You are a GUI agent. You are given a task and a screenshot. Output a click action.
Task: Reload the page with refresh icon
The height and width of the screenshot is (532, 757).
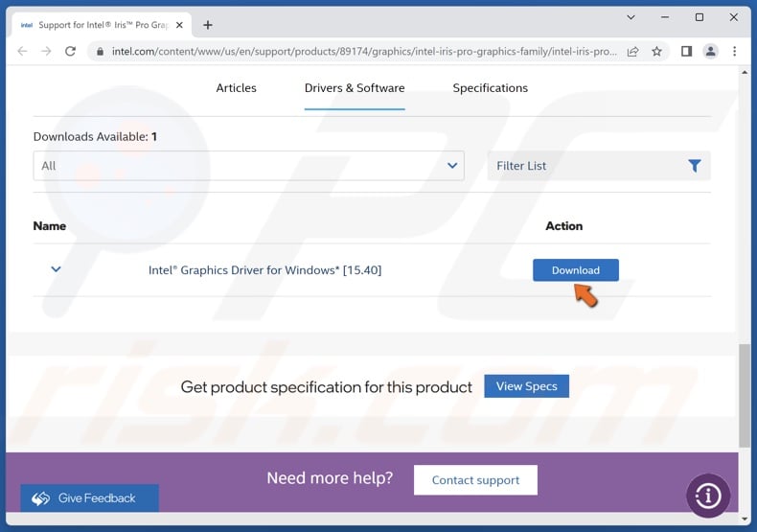[x=71, y=51]
